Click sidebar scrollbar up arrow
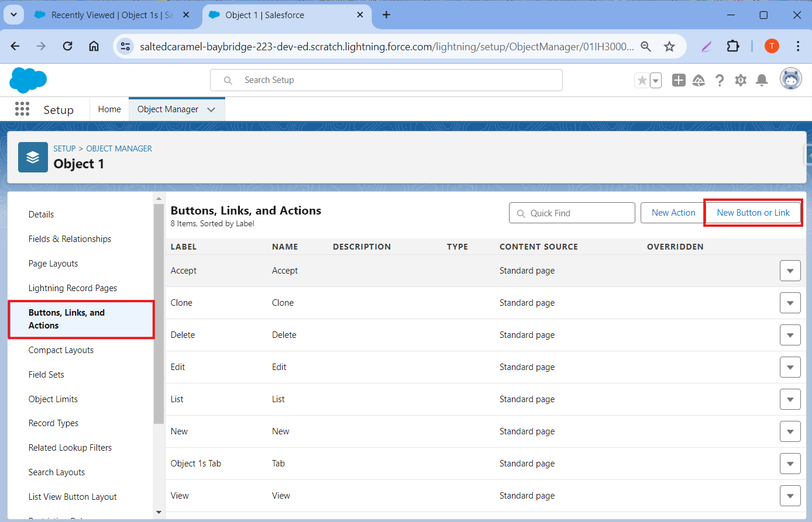The width and height of the screenshot is (812, 522). click(159, 199)
